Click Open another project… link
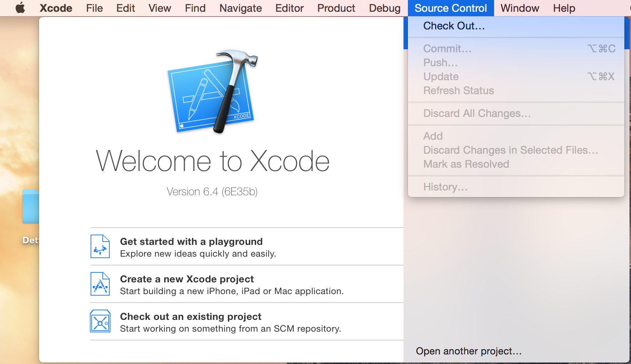Screen dimensions: 631x364 [x=469, y=351]
